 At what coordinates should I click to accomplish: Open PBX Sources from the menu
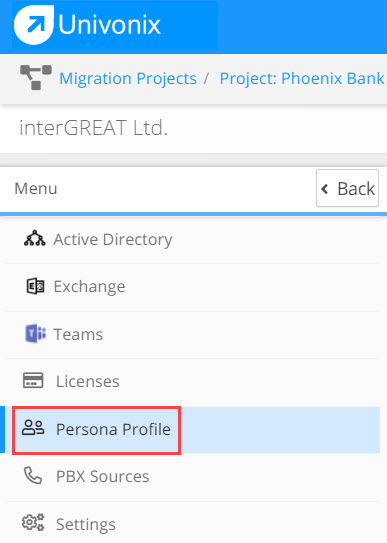[x=194, y=477]
